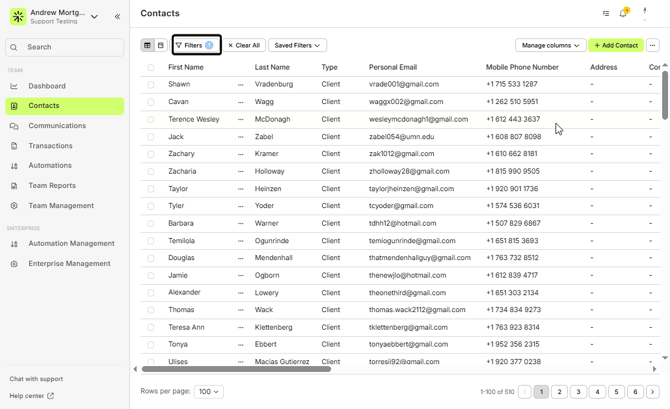This screenshot has height=409, width=670.
Task: Toggle the select-all checkbox in header
Action: point(151,67)
